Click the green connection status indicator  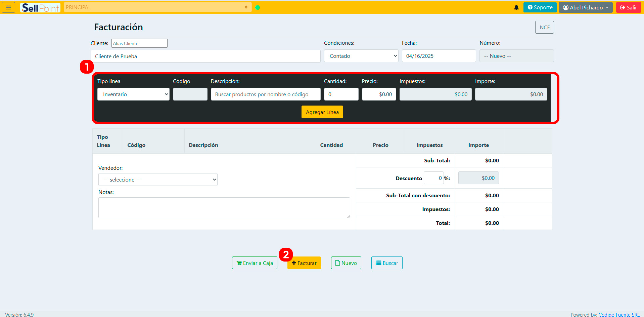click(x=258, y=7)
